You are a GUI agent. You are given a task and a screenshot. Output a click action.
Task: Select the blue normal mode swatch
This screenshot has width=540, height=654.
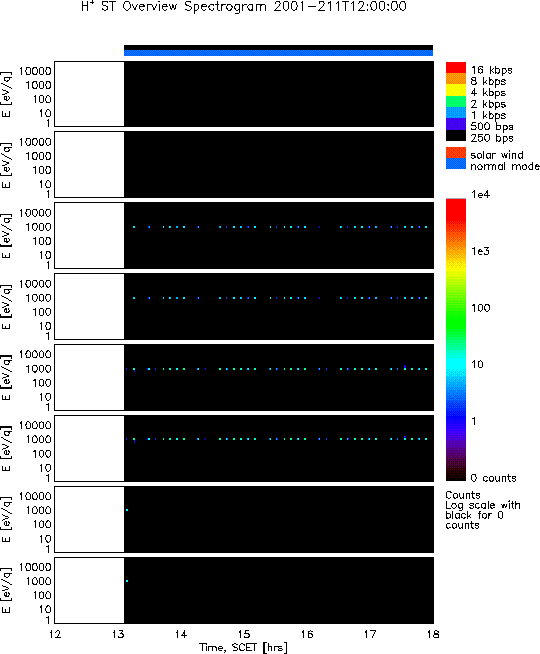456,164
